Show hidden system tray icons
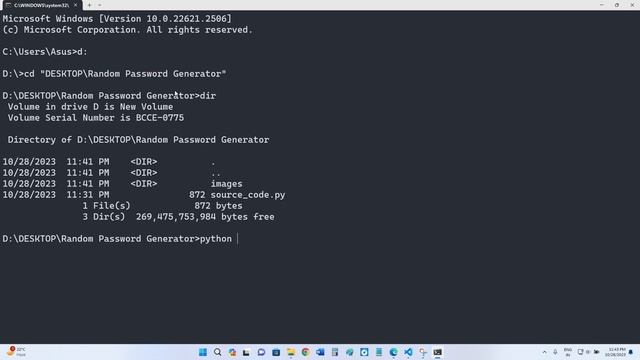 pos(544,352)
